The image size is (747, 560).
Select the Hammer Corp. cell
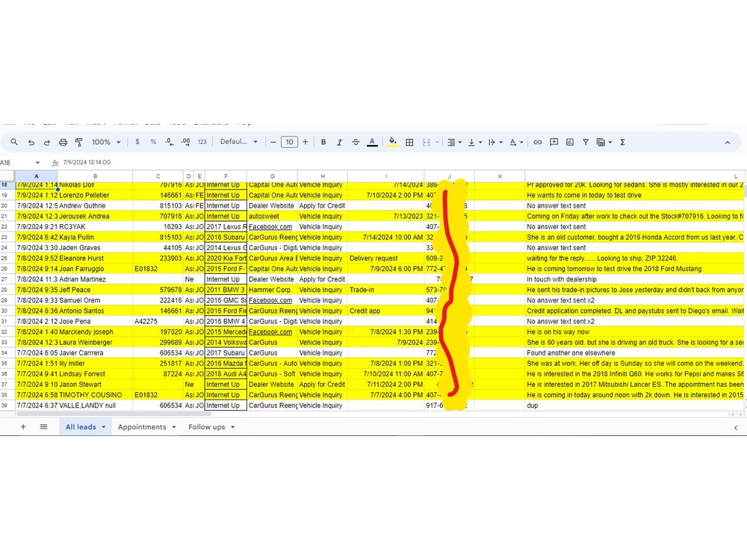point(272,290)
